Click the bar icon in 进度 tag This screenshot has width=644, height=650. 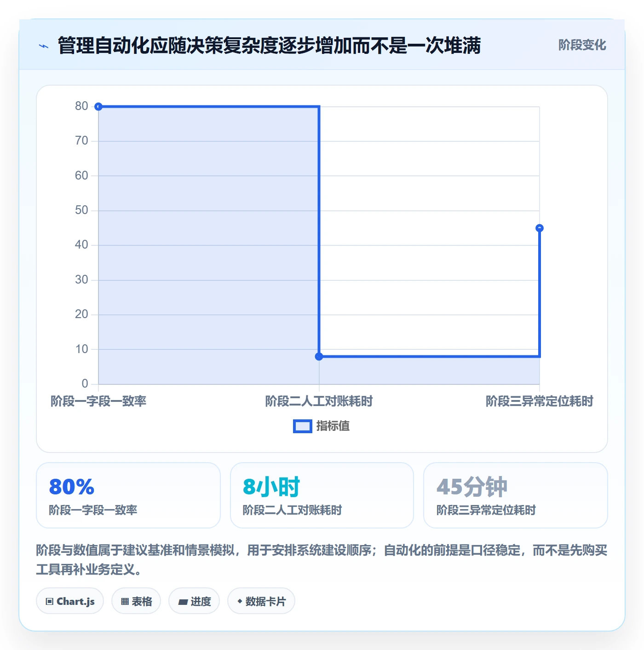click(183, 602)
